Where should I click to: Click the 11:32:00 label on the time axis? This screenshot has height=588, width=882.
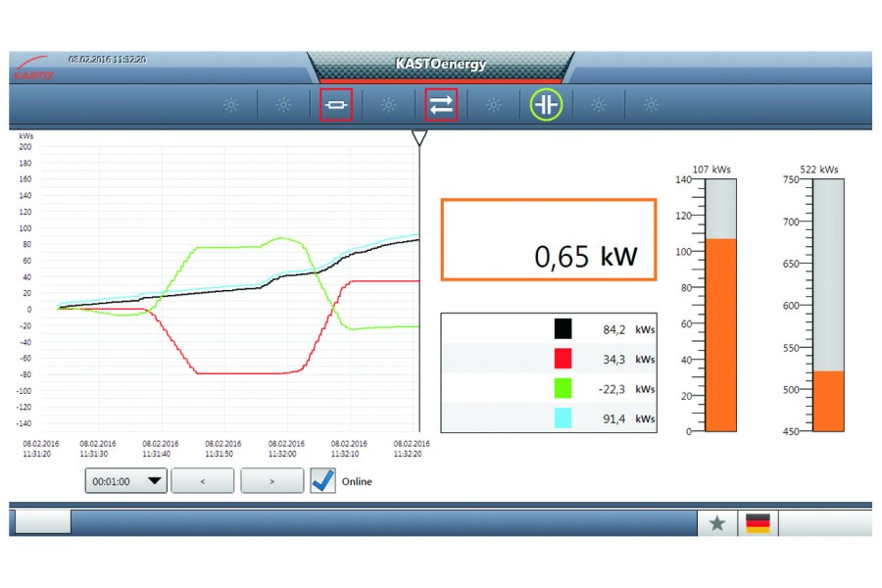282,454
